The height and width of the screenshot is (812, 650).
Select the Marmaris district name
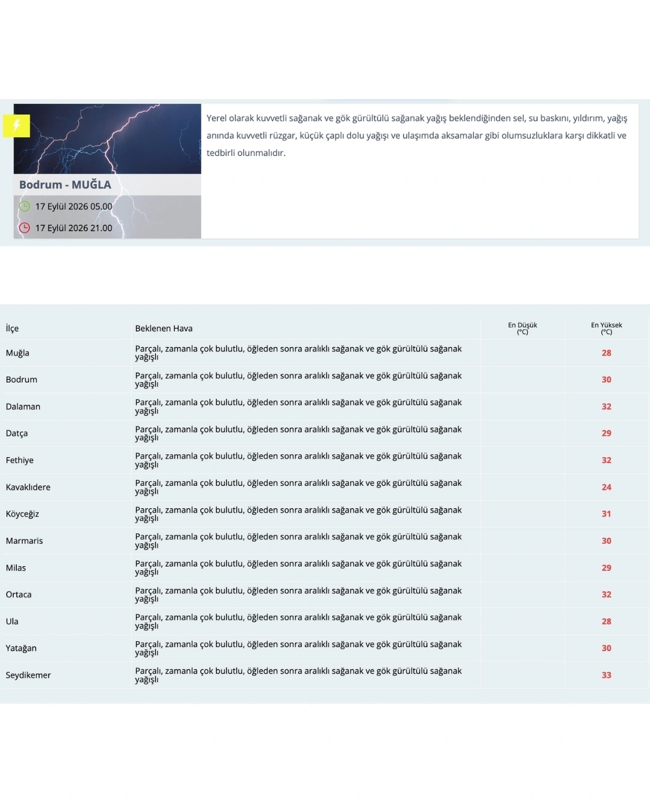coord(24,541)
